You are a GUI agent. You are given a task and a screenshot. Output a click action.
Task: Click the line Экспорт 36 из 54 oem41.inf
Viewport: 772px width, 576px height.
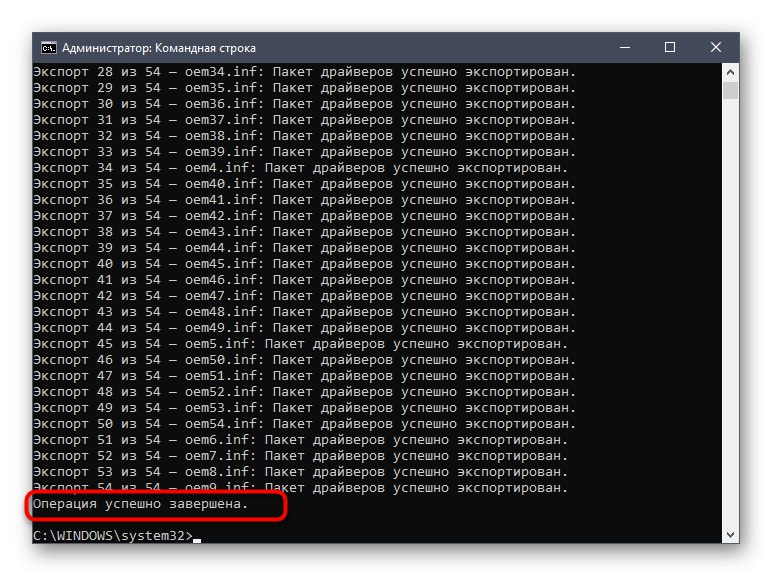304,200
